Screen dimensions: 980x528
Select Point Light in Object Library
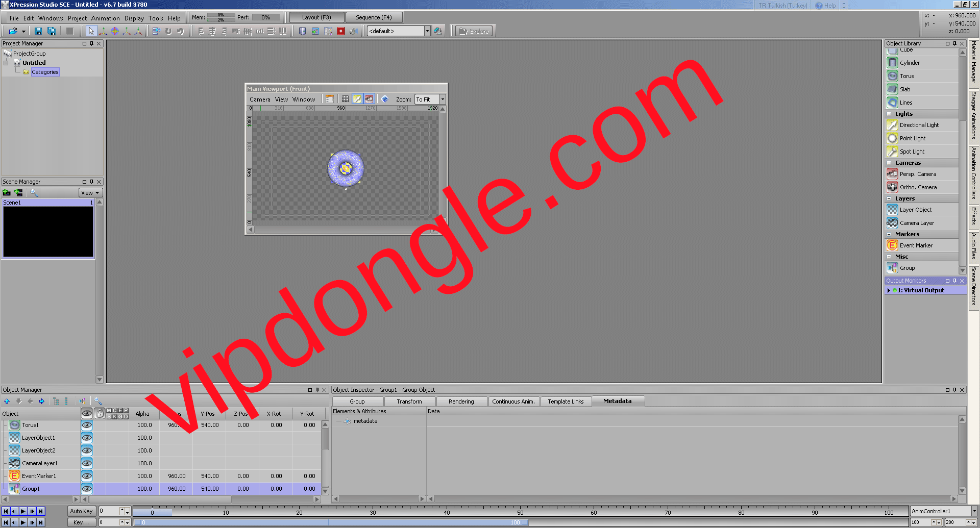click(922, 138)
